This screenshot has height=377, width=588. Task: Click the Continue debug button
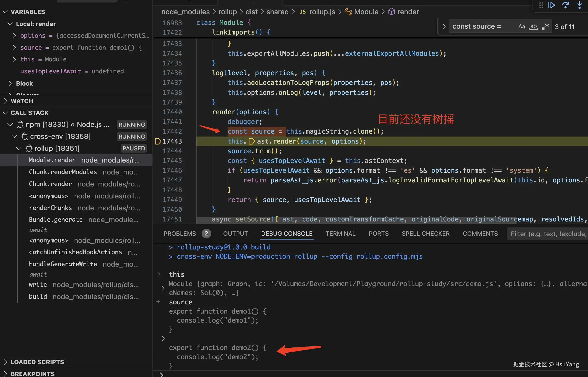[x=551, y=5]
